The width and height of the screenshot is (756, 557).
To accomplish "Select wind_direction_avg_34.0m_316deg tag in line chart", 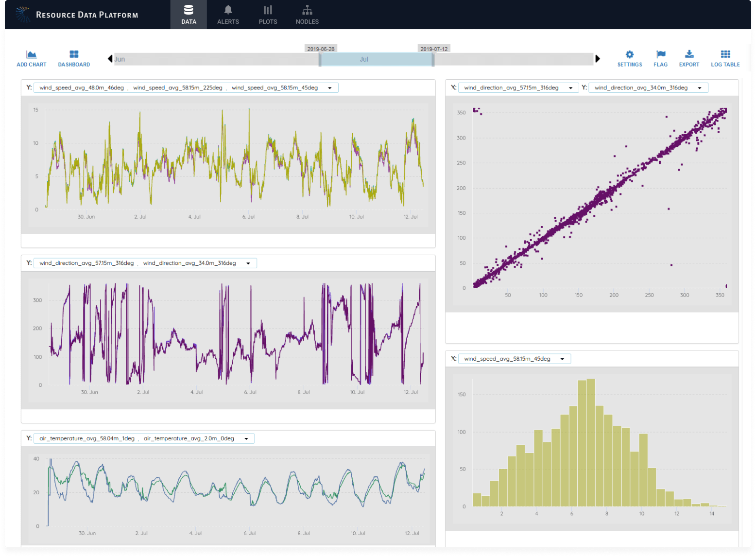I will pos(189,263).
